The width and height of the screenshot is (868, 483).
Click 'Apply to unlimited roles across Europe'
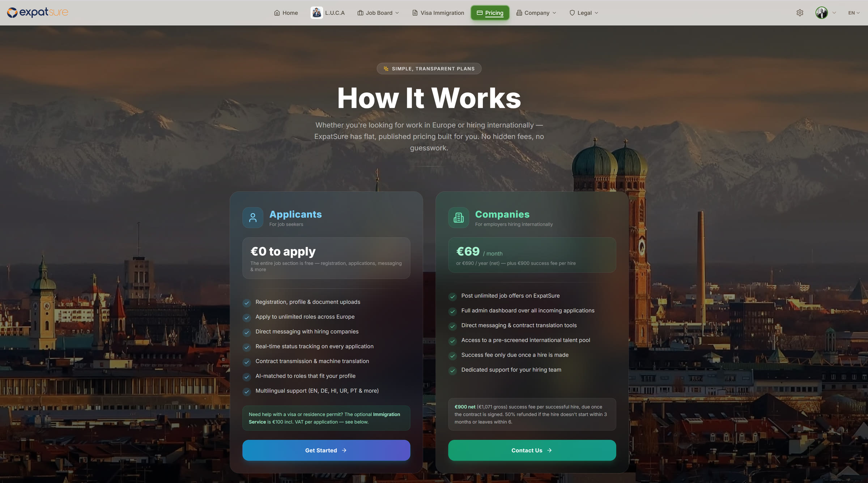[x=305, y=317]
